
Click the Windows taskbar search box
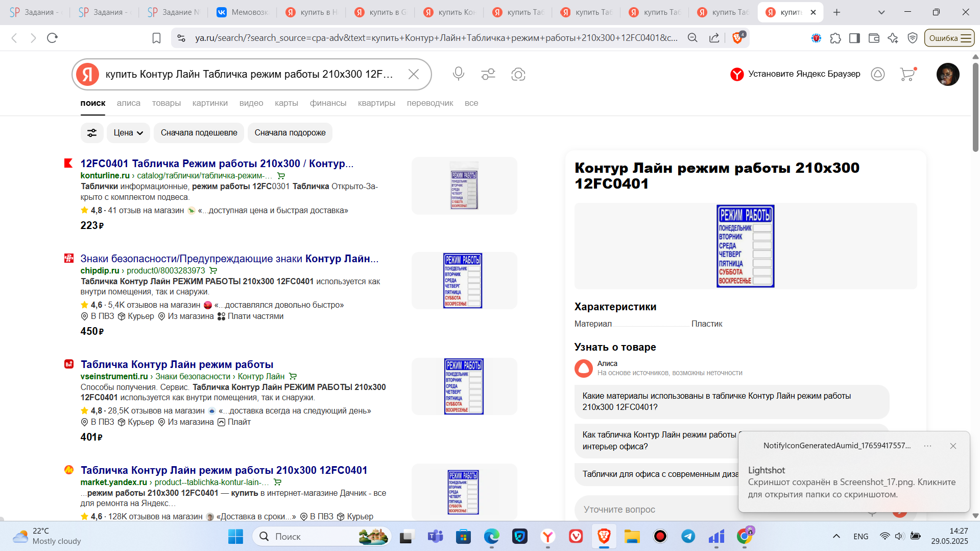pyautogui.click(x=322, y=536)
